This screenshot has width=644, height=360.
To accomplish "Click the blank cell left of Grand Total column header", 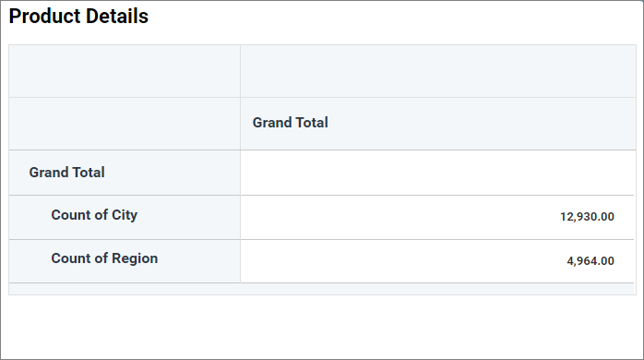I will [x=125, y=124].
